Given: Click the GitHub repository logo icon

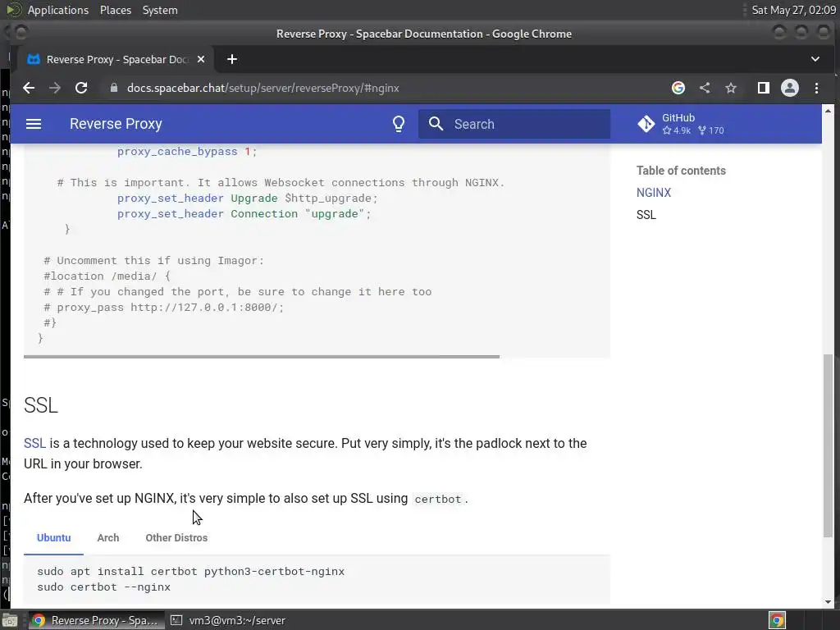Looking at the screenshot, I should [646, 124].
